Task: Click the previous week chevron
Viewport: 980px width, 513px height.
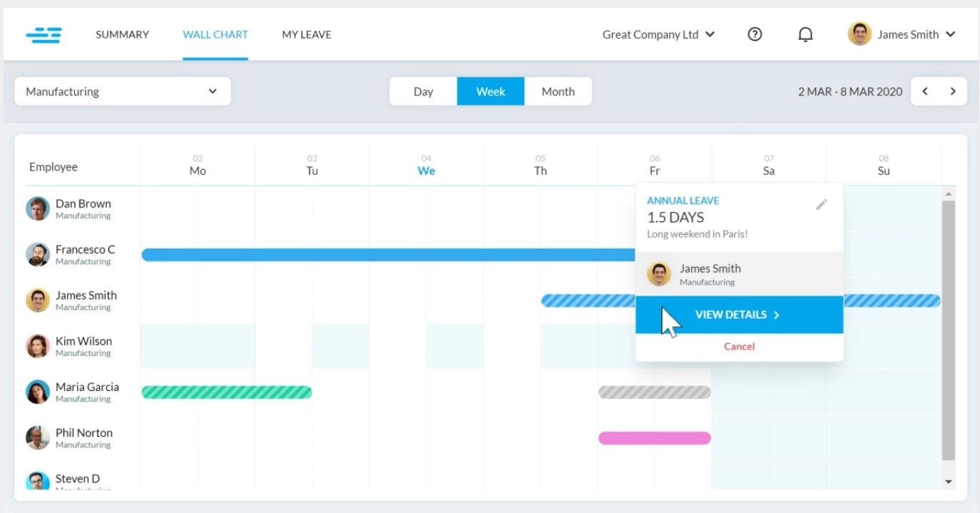Action: click(925, 91)
